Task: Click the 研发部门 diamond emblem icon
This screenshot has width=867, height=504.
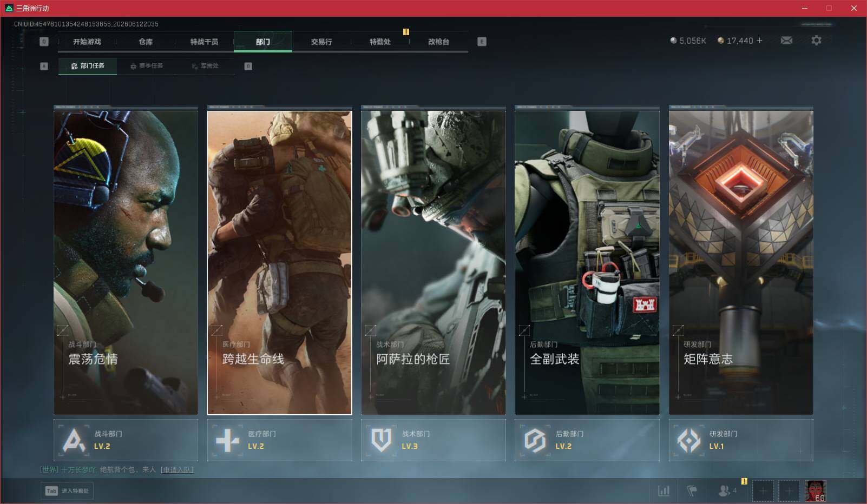Action: click(689, 440)
